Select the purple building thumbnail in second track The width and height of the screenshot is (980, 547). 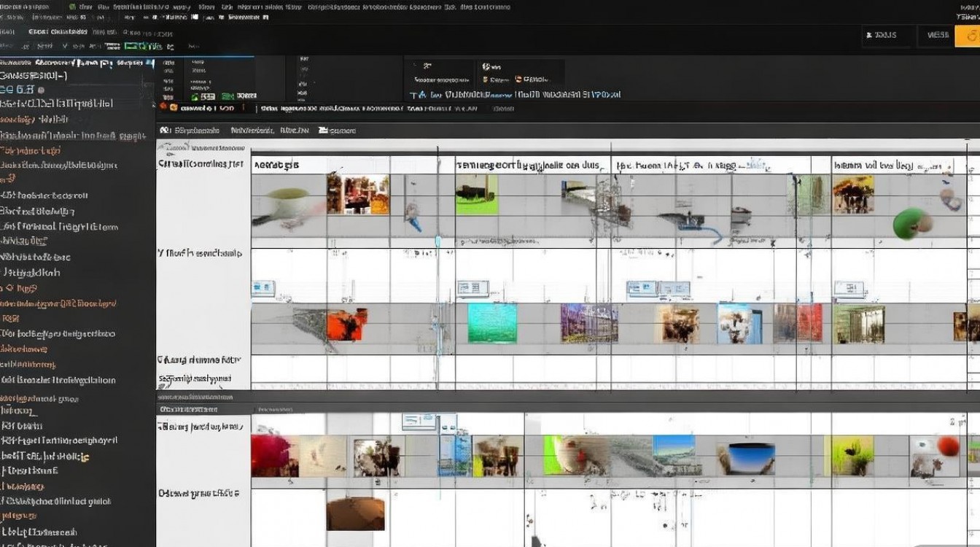point(588,323)
